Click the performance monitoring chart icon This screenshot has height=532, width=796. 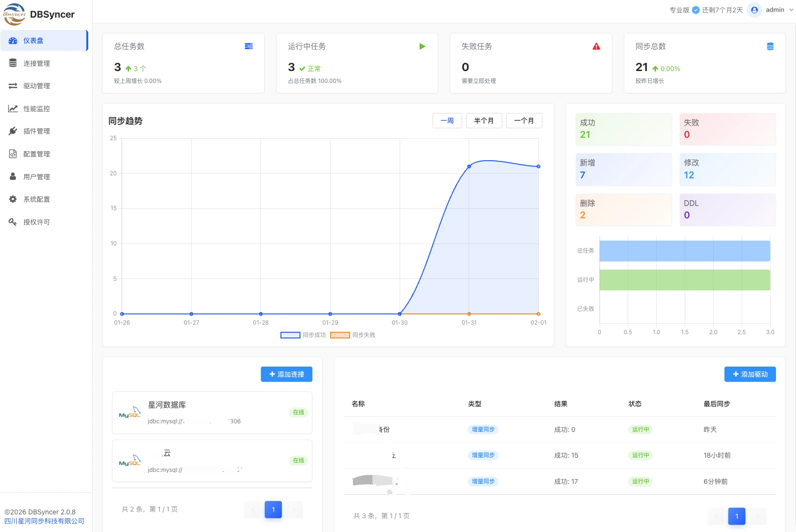click(13, 109)
